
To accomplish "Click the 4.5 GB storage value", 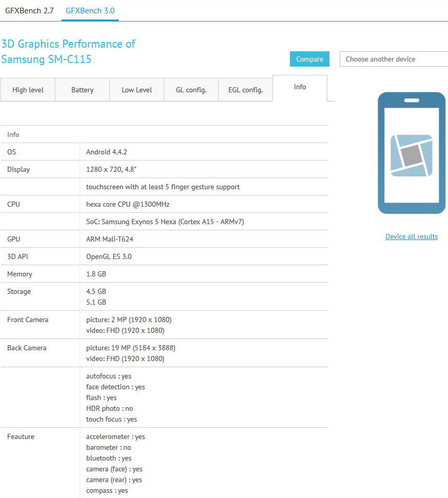I will tap(96, 291).
